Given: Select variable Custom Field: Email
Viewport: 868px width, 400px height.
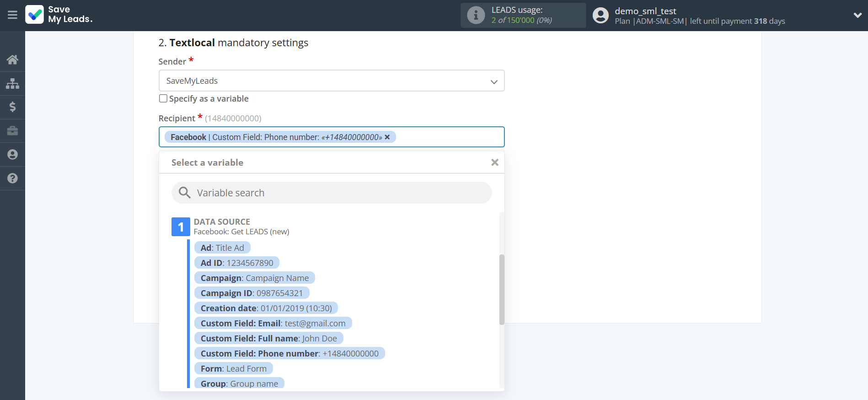Looking at the screenshot, I should pos(273,323).
